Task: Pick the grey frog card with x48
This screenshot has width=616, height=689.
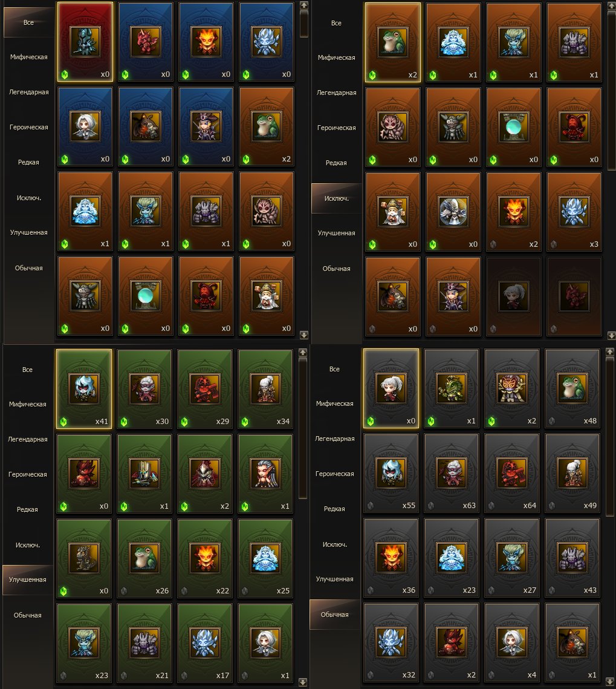Action: [572, 388]
